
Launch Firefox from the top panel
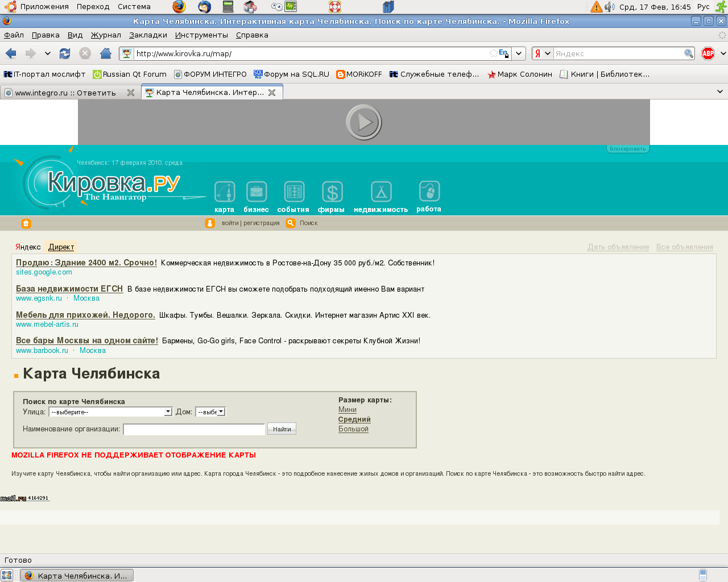[179, 7]
